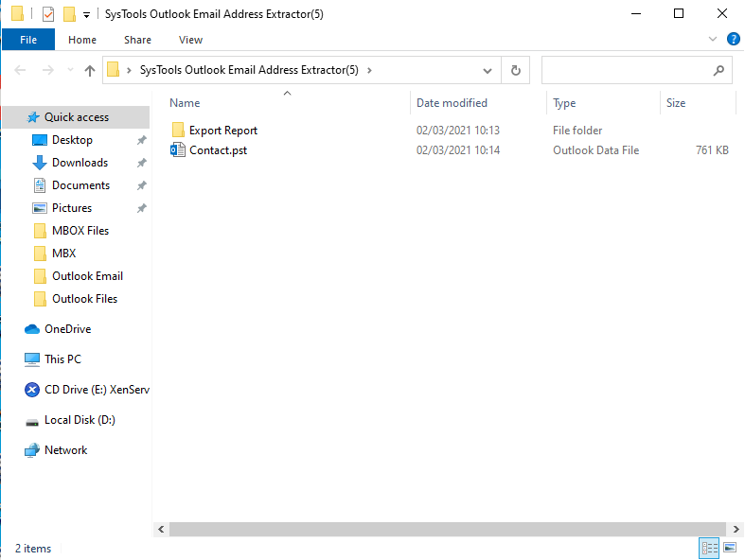
Task: Open Pictures in the navigation pane
Action: [72, 208]
